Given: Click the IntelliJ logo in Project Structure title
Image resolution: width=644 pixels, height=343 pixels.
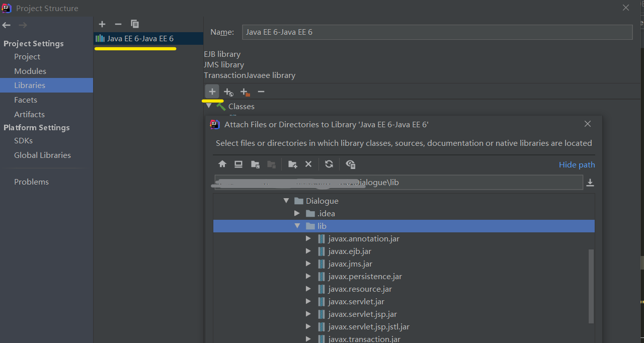Looking at the screenshot, I should point(7,8).
